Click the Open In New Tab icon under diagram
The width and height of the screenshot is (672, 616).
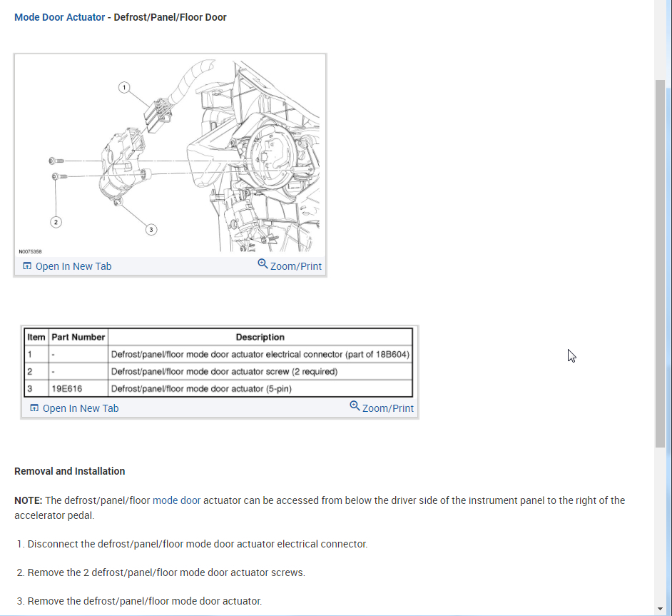[x=27, y=266]
